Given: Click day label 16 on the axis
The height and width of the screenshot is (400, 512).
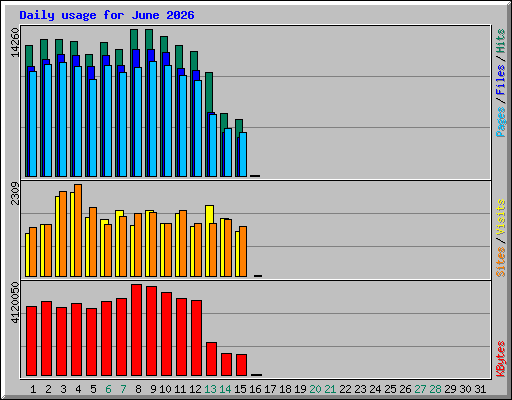Looking at the screenshot, I should click(255, 389).
